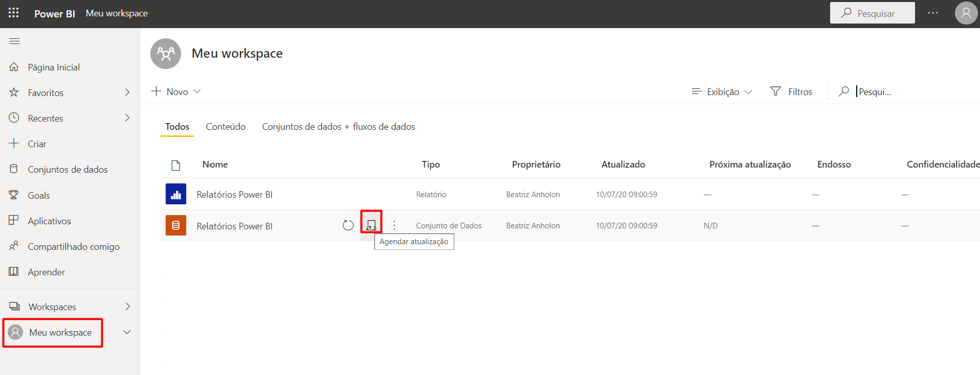This screenshot has width=980, height=375.
Task: Refresh the dataset now with circular arrow icon
Action: tap(348, 225)
